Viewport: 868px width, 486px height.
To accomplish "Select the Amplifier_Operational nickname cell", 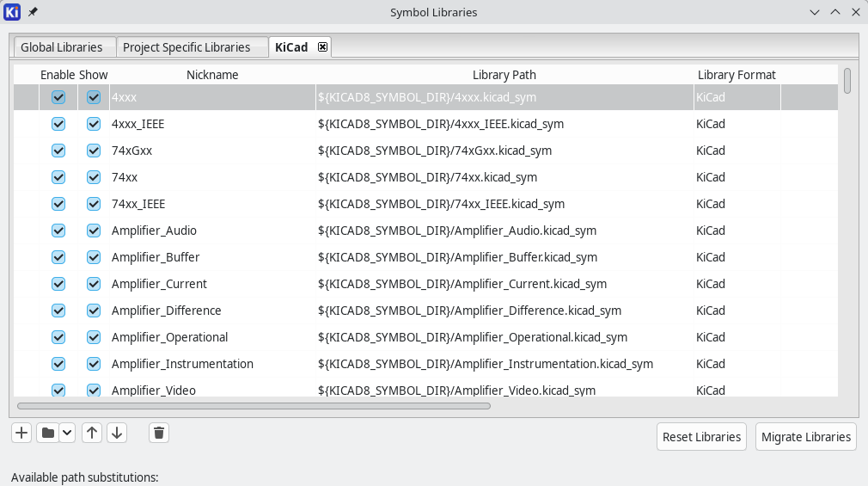I will pos(169,337).
